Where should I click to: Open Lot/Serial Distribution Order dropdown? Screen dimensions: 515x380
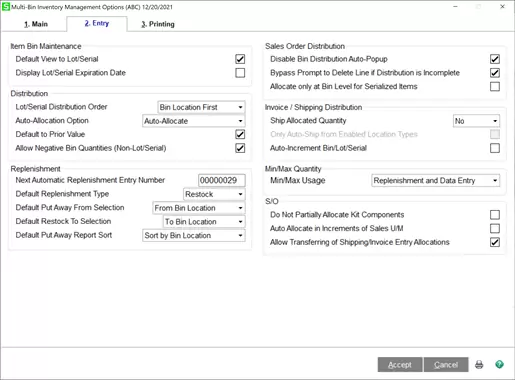pyautogui.click(x=201, y=107)
